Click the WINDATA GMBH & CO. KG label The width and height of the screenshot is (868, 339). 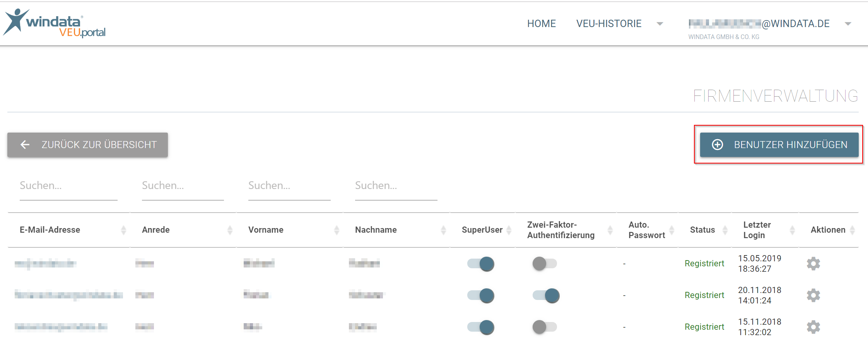[x=724, y=37]
